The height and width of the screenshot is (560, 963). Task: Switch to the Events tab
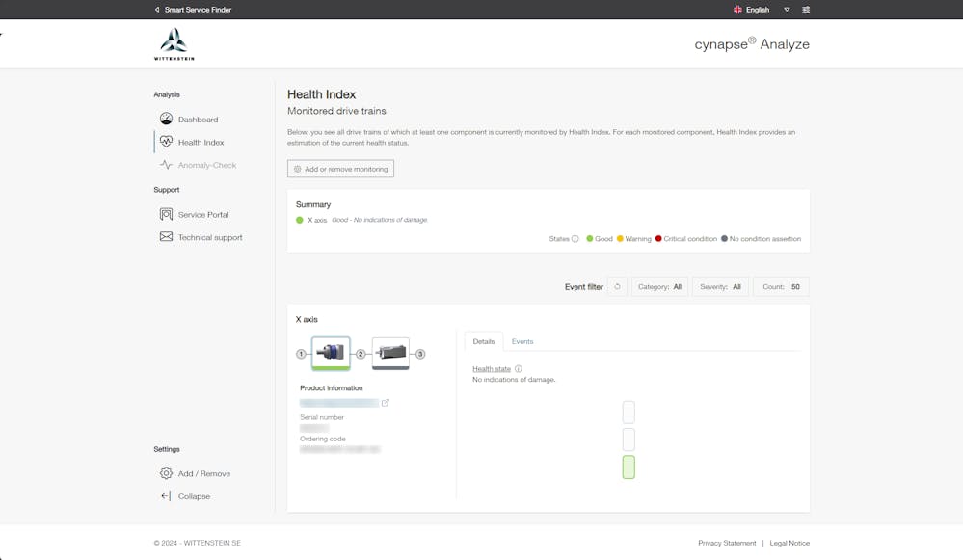(x=522, y=341)
